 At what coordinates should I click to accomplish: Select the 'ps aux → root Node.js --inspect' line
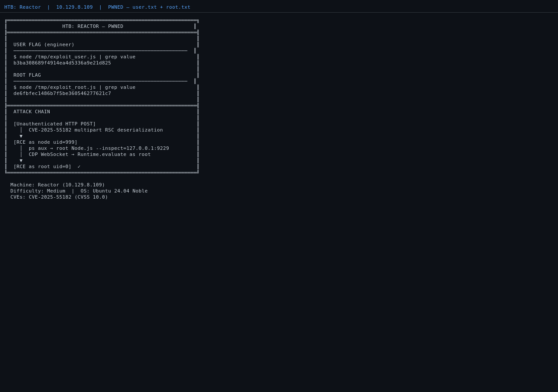tap(99, 148)
